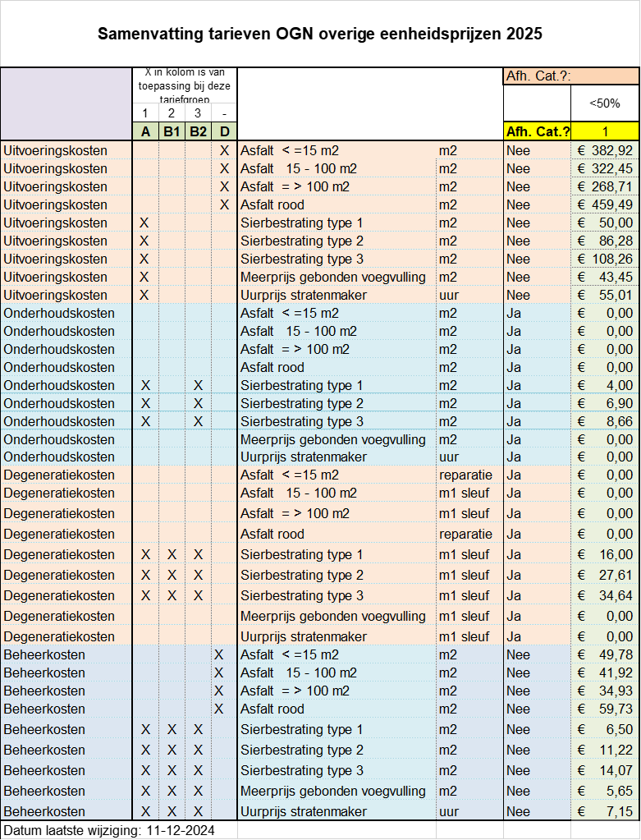Toggle the D column X for Uitvoeringskosten Asfalt rood

(224, 204)
